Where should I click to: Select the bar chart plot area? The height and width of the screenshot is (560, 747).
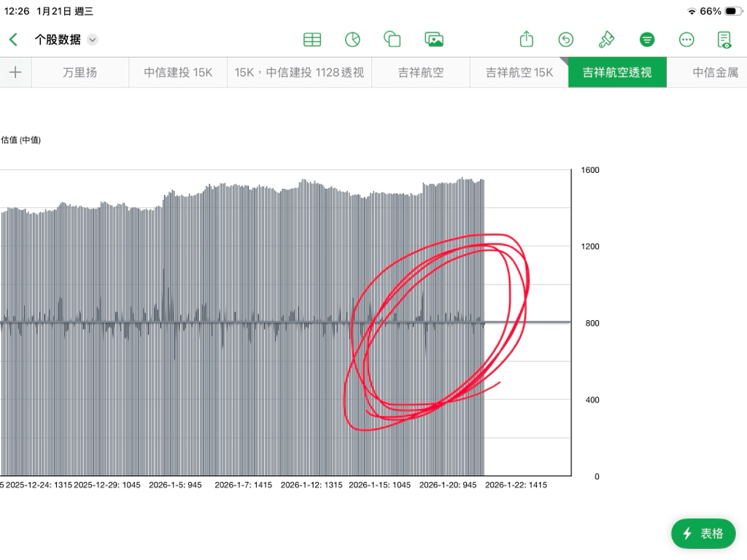pos(285,322)
